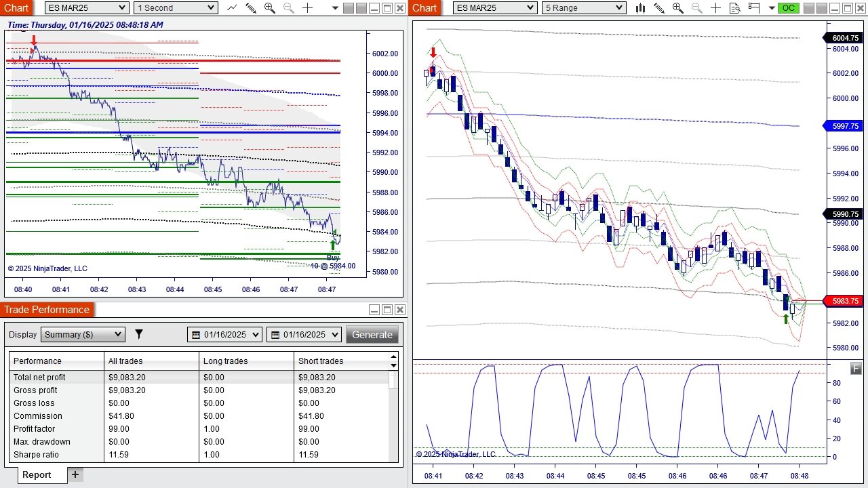The height and width of the screenshot is (488, 868).
Task: Zoom out on left 1 Second chart
Action: 289,8
